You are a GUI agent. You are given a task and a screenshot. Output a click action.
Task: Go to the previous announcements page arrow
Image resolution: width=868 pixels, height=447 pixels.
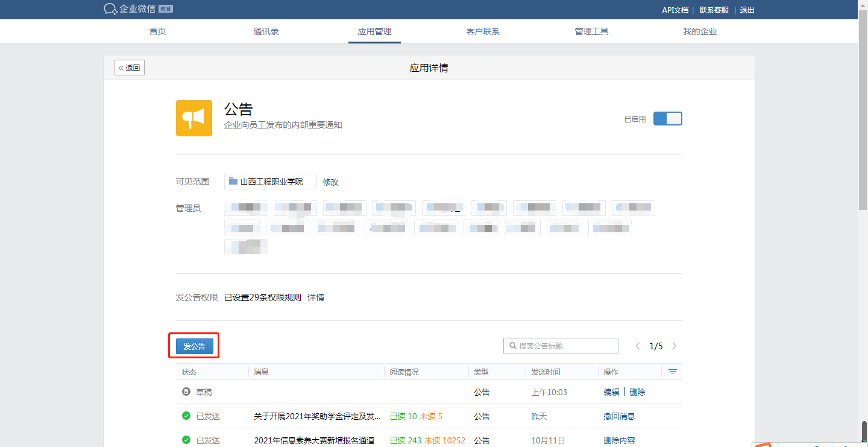[638, 346]
